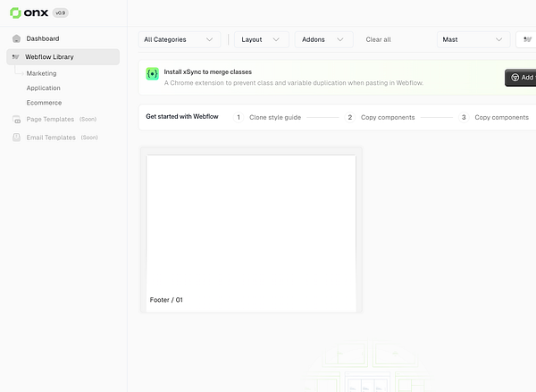Click the Chrome icon on Add button

click(x=515, y=78)
